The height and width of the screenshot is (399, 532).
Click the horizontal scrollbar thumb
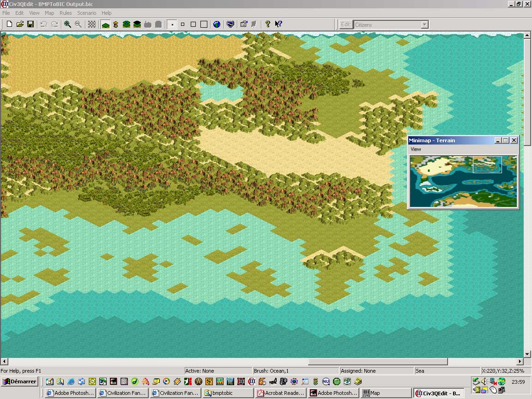[378, 361]
